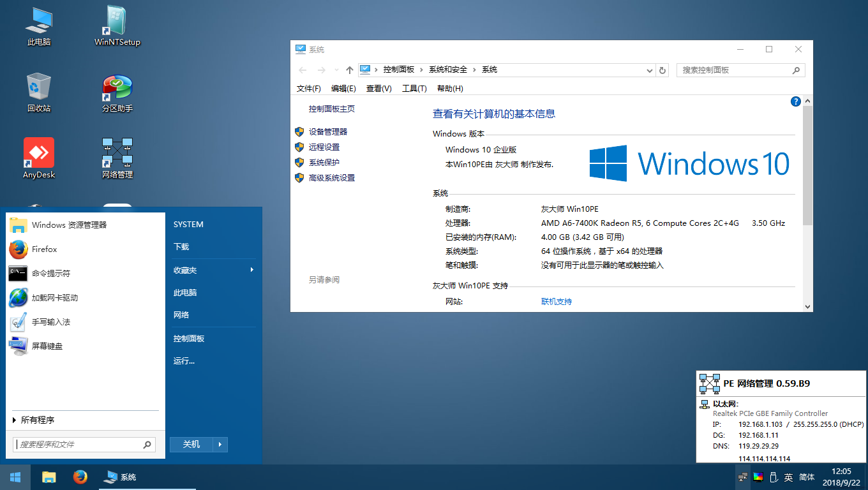Image resolution: width=868 pixels, height=490 pixels.
Task: Click the forward navigation arrow
Action: [x=322, y=70]
